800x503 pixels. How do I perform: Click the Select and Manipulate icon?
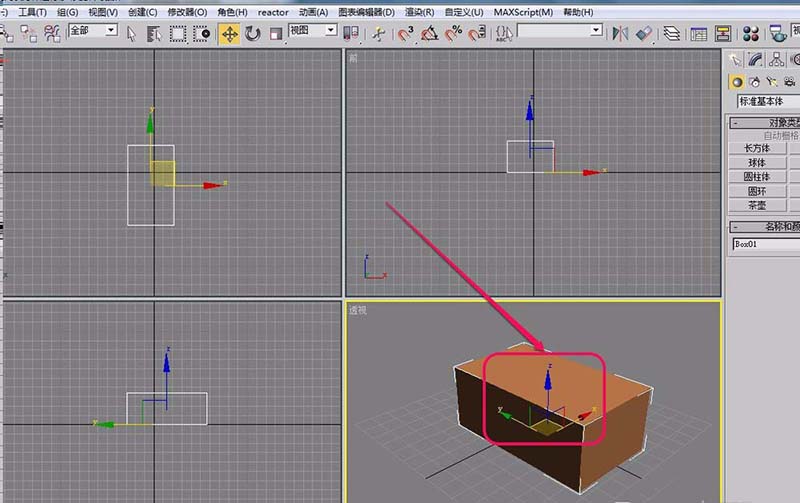pyautogui.click(x=379, y=34)
